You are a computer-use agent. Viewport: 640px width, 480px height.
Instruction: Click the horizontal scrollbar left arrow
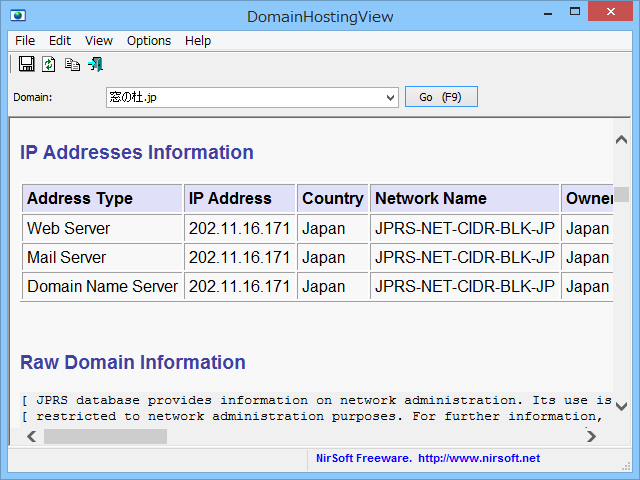tap(31, 437)
